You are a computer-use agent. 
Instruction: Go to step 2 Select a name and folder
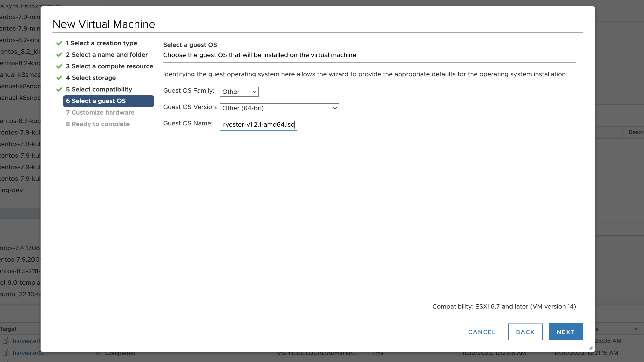tap(107, 55)
